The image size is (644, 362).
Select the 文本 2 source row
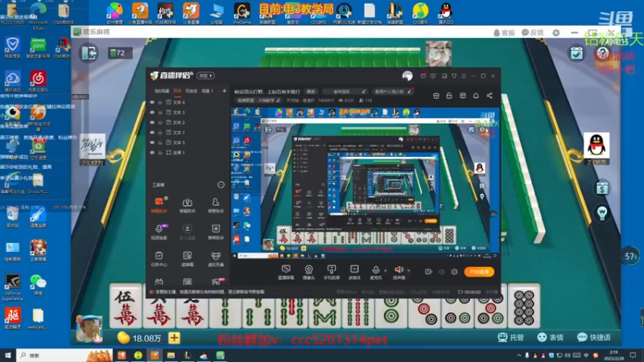pos(188,122)
